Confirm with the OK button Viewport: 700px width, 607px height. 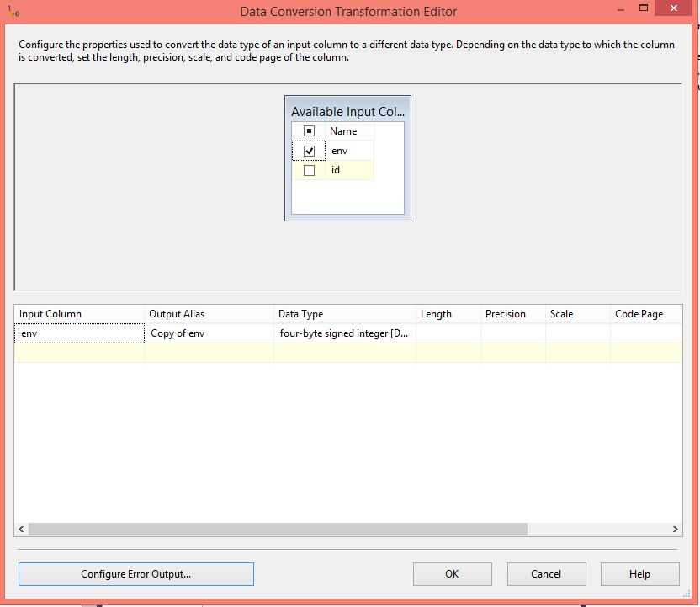[453, 574]
